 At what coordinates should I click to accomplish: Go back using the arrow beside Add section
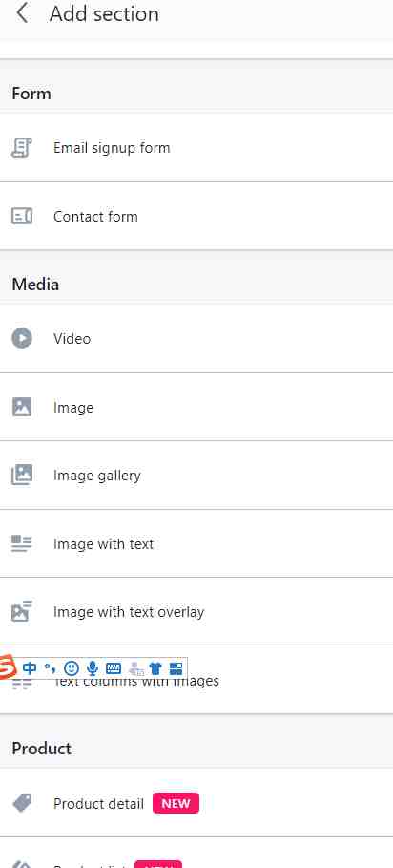(x=22, y=12)
